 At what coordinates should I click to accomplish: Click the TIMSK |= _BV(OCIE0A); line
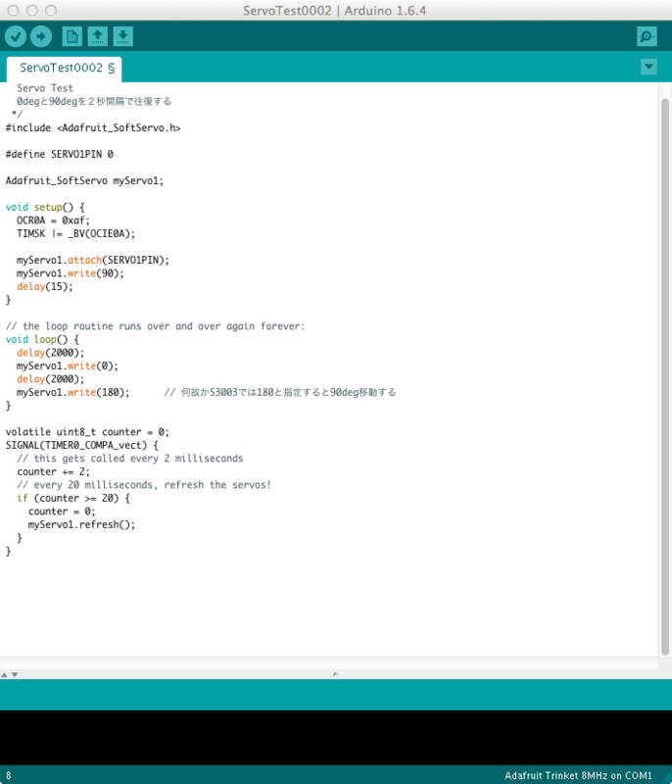point(76,233)
